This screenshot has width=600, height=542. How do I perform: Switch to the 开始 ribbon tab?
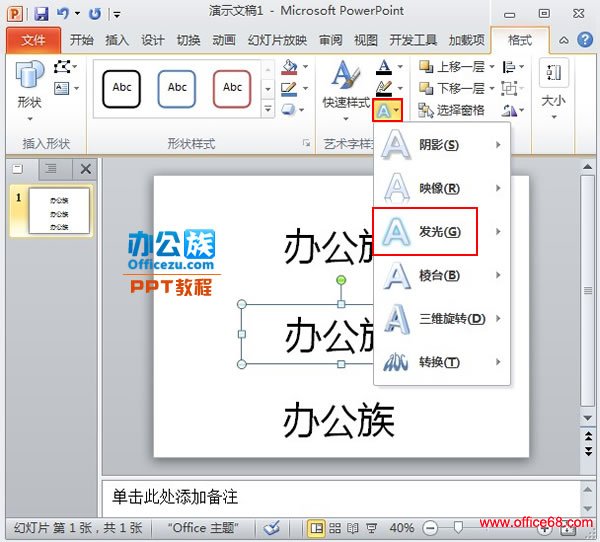pyautogui.click(x=81, y=40)
